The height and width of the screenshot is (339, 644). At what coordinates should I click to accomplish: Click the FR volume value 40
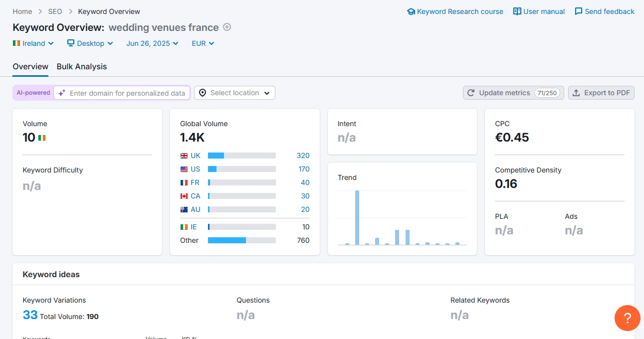pyautogui.click(x=305, y=182)
